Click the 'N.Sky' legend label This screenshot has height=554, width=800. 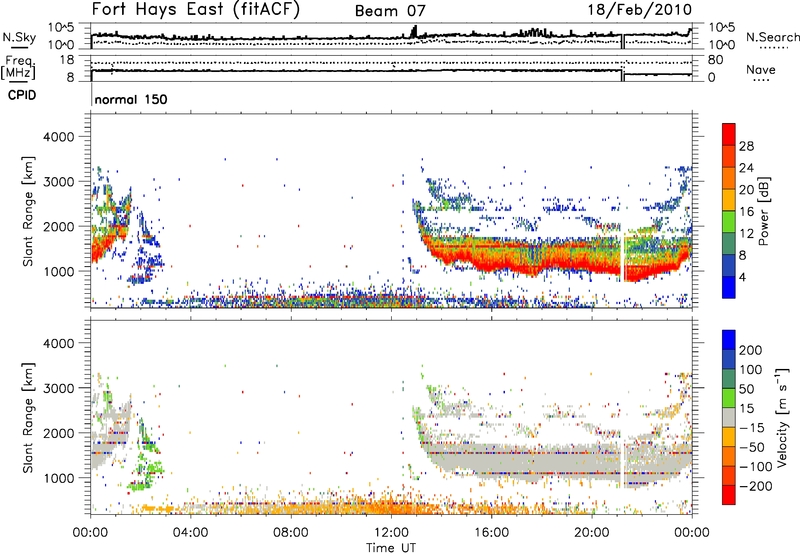click(x=19, y=37)
